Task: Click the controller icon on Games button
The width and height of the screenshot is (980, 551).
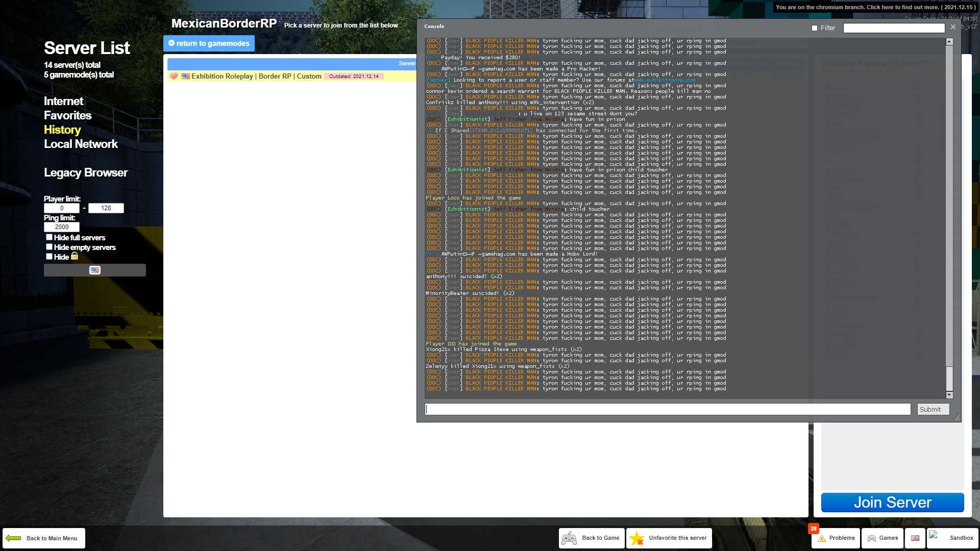Action: [x=872, y=538]
